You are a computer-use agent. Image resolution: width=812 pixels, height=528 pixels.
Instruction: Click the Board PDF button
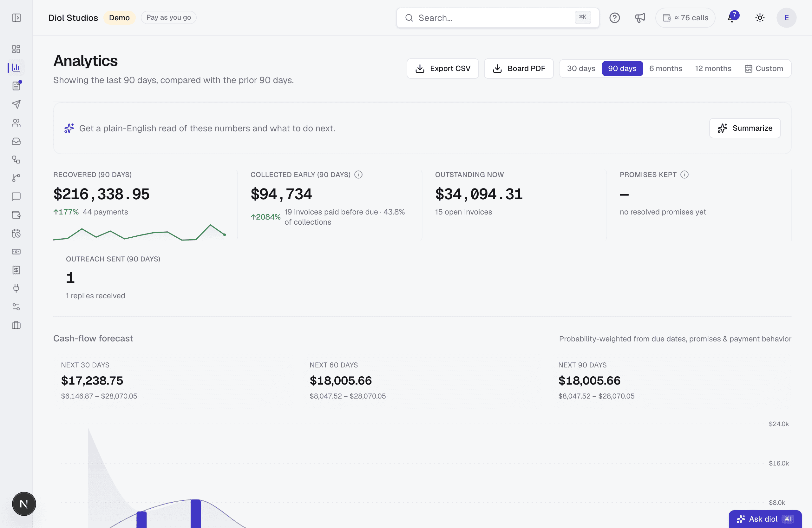pyautogui.click(x=519, y=69)
